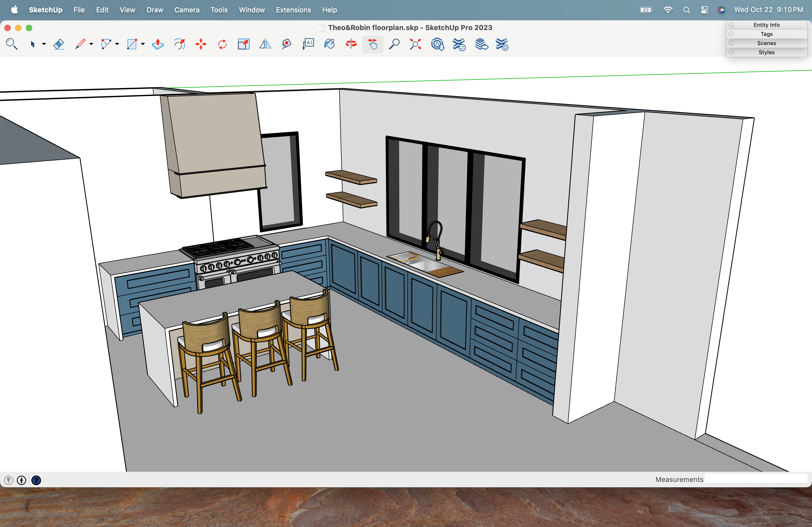Image resolution: width=812 pixels, height=527 pixels.
Task: Click the Instructor help question mark button
Action: 36,480
